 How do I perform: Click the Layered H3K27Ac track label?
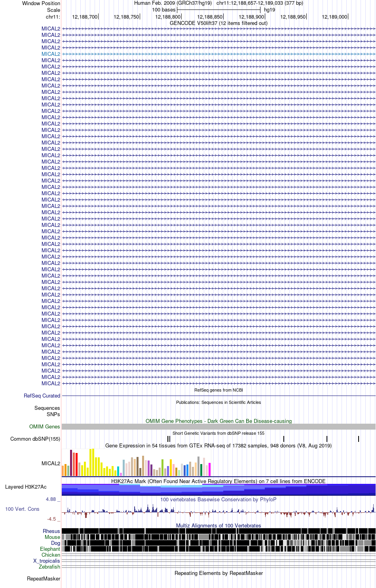[26, 487]
